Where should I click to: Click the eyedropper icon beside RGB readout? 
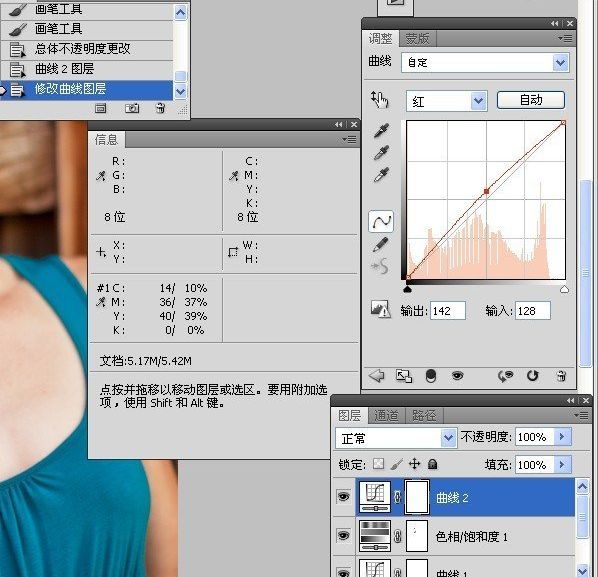[101, 176]
